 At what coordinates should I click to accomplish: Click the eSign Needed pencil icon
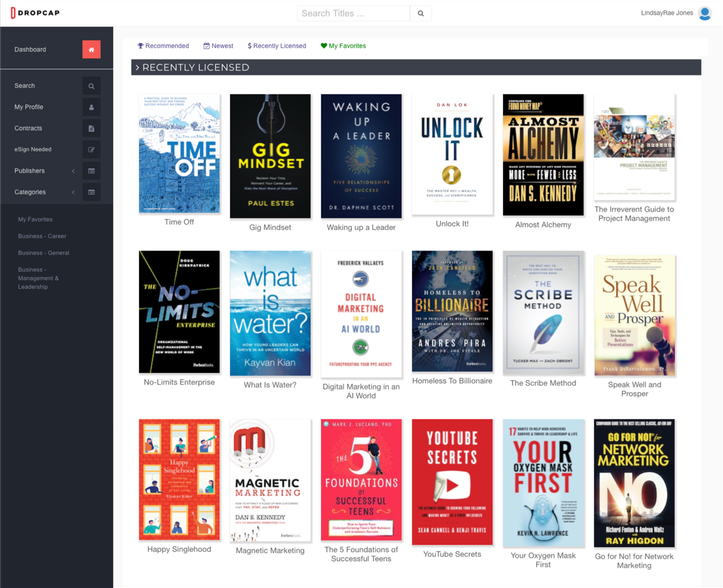click(91, 150)
